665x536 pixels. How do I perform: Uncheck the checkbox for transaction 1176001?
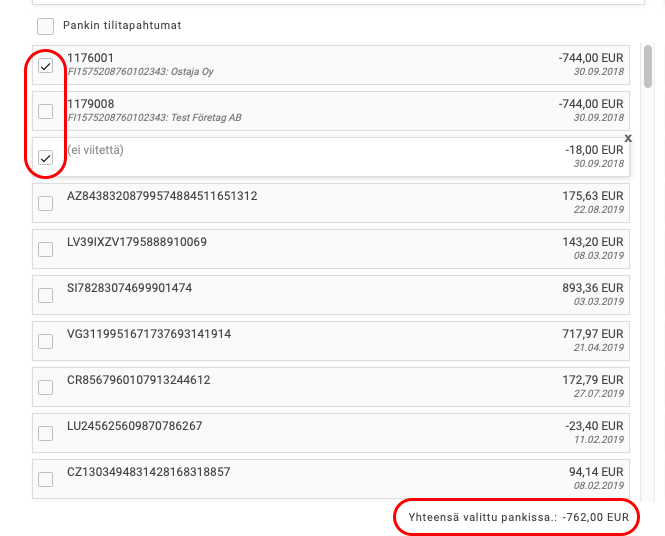coord(45,66)
